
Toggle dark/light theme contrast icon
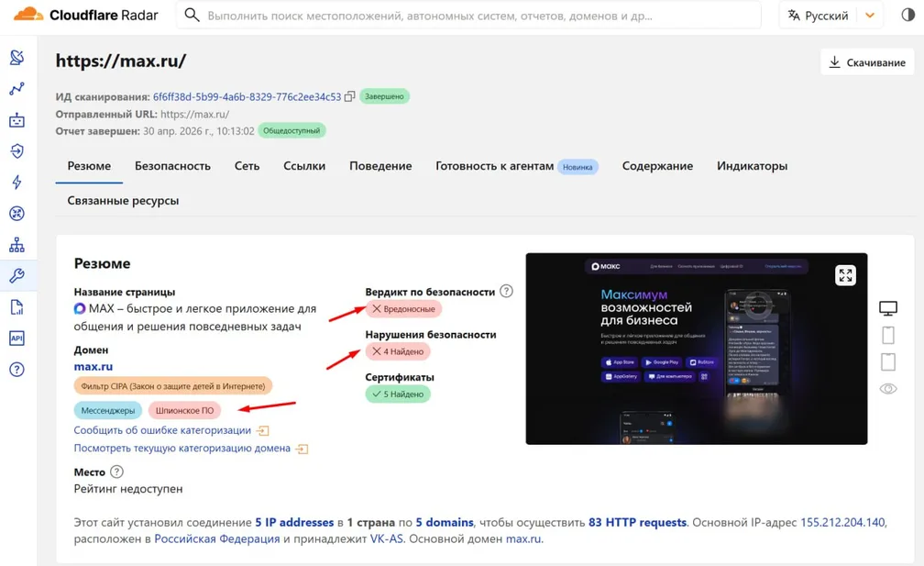click(x=908, y=15)
